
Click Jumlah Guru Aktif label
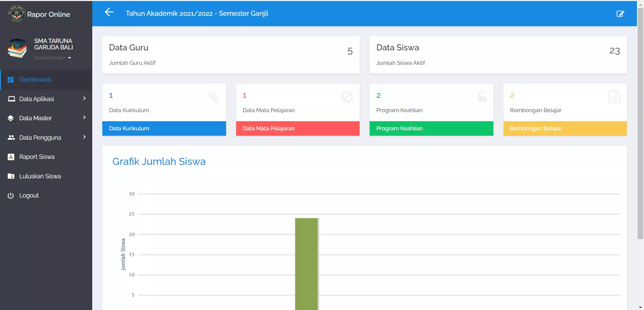[132, 63]
